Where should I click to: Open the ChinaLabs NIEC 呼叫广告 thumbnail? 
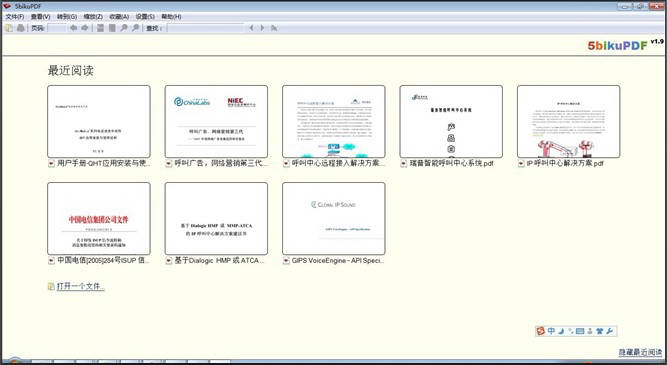pyautogui.click(x=216, y=122)
